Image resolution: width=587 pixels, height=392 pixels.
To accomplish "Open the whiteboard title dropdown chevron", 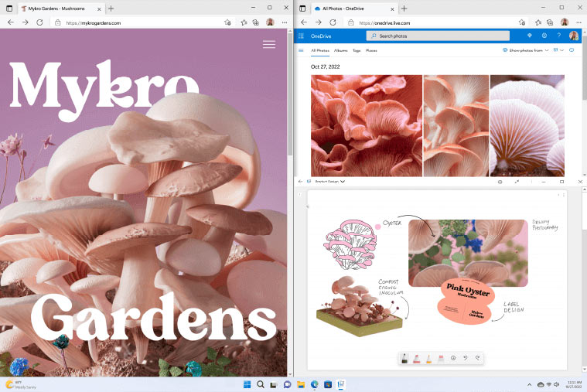I will 343,182.
